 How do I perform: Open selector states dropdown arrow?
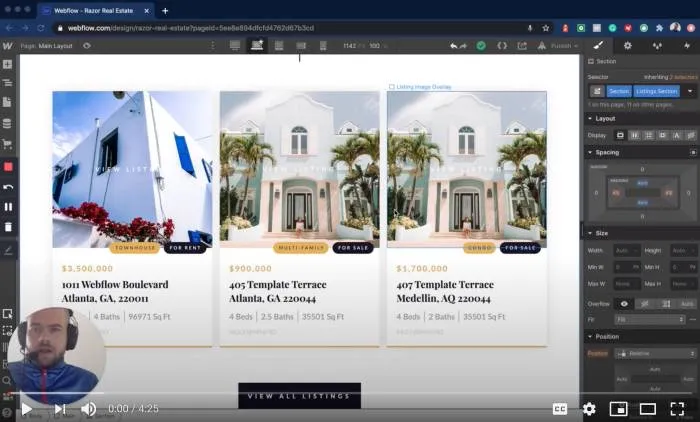point(690,91)
